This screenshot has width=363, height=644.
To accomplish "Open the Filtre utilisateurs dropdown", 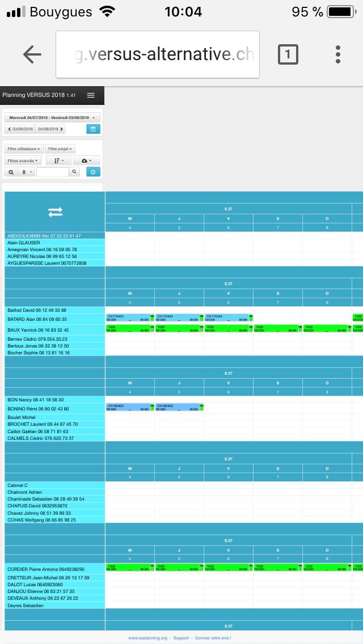I will click(23, 149).
